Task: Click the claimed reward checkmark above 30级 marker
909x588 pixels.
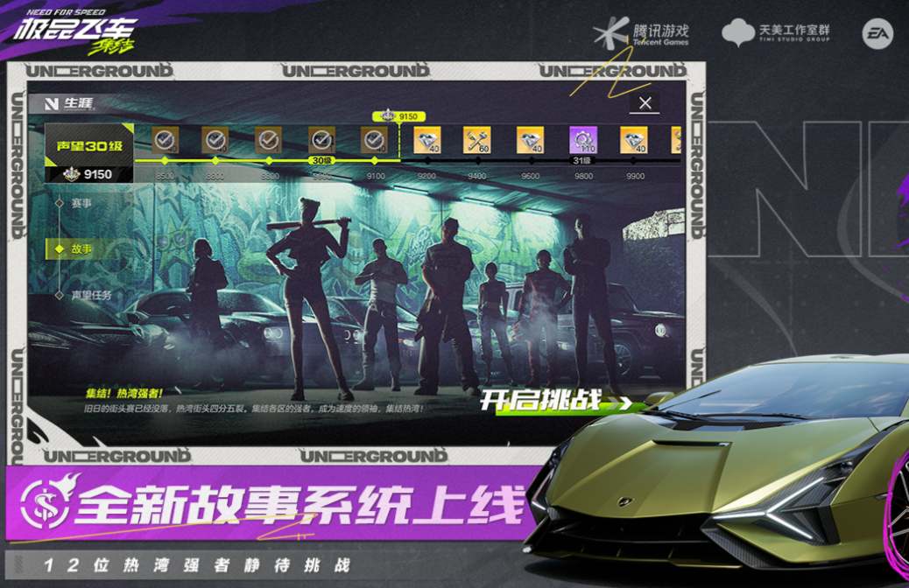Action: tap(321, 140)
